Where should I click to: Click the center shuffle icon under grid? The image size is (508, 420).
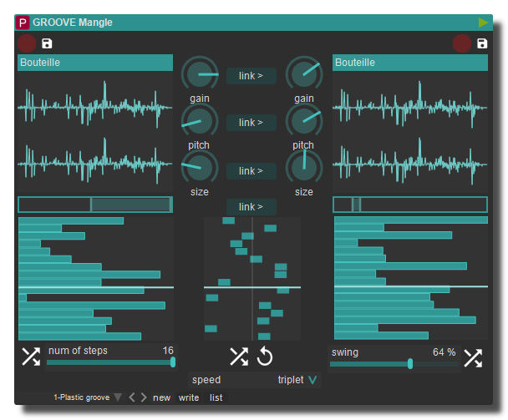click(x=239, y=357)
